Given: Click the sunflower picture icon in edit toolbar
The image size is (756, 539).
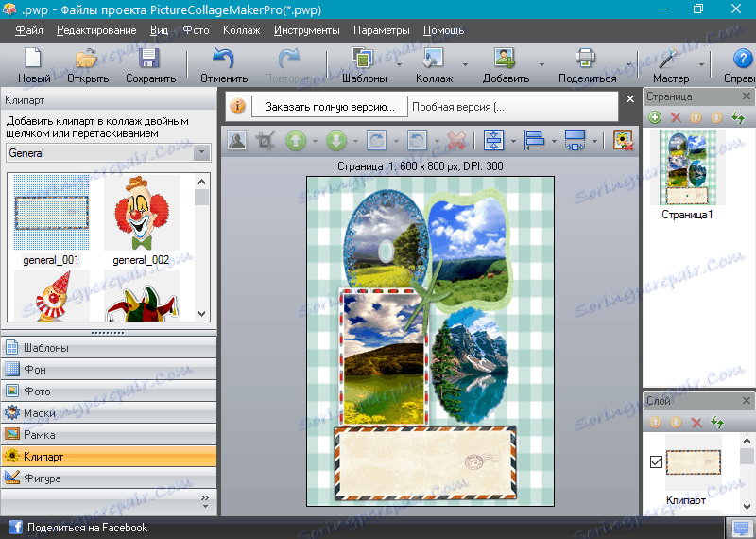Looking at the screenshot, I should click(623, 141).
